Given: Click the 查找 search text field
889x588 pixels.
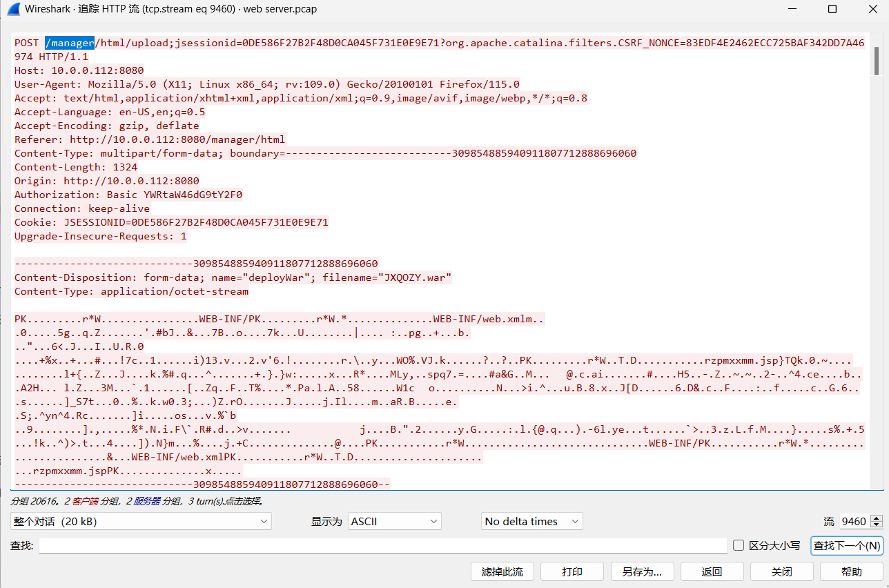Looking at the screenshot, I should [x=383, y=546].
